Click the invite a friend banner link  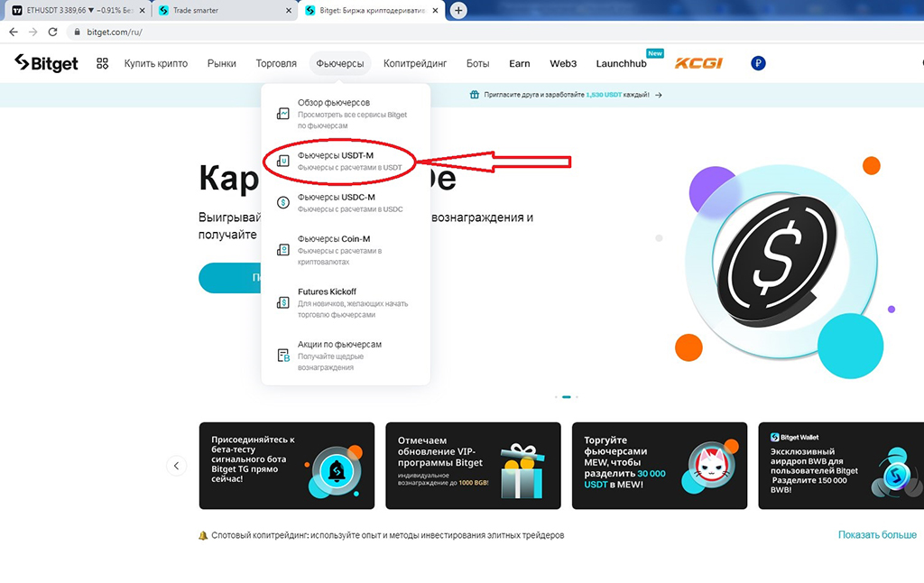pyautogui.click(x=566, y=95)
